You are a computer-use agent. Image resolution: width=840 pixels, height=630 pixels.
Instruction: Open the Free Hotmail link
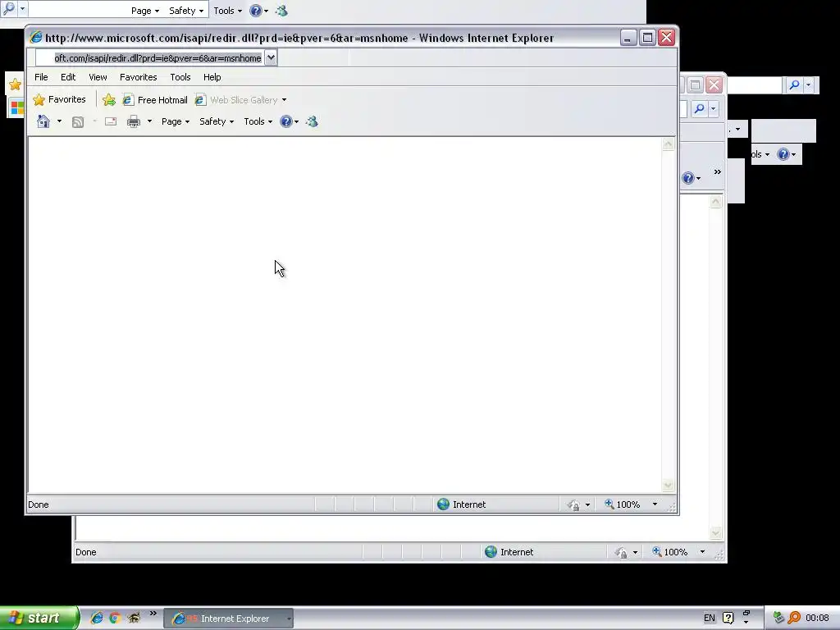(x=155, y=99)
